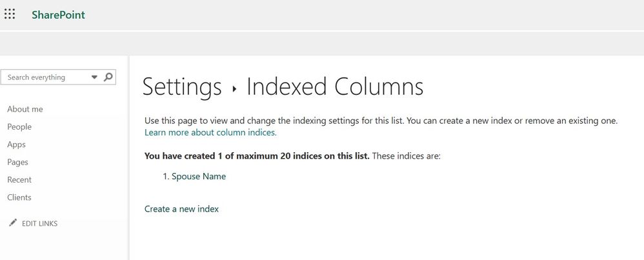The height and width of the screenshot is (260, 644).
Task: Open Apps from the side navigation
Action: [16, 145]
